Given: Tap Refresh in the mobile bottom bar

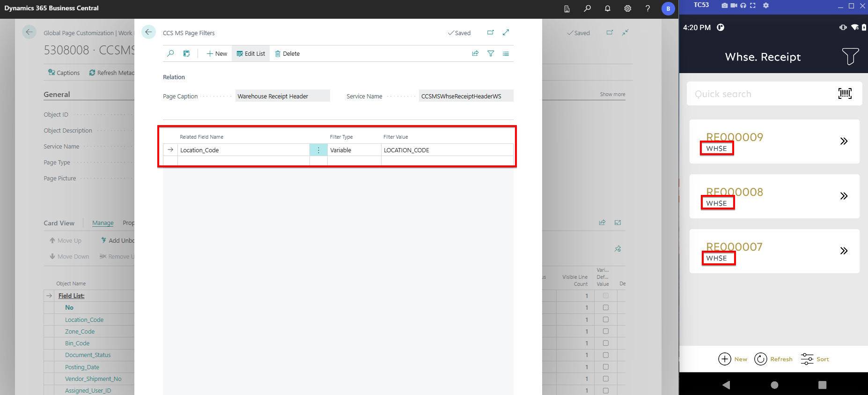Looking at the screenshot, I should coord(773,359).
